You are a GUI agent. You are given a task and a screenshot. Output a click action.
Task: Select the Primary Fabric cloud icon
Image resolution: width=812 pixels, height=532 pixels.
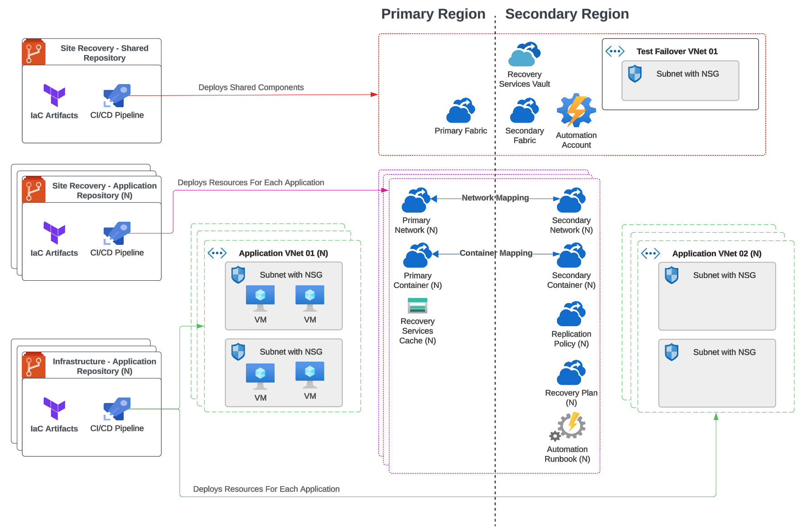pos(461,111)
